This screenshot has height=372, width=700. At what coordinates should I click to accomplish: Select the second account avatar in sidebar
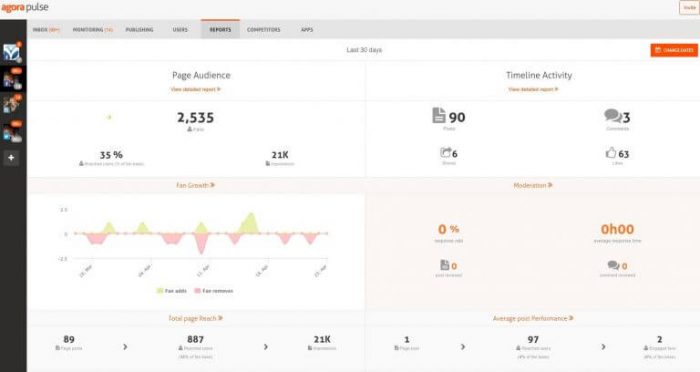pos(12,79)
